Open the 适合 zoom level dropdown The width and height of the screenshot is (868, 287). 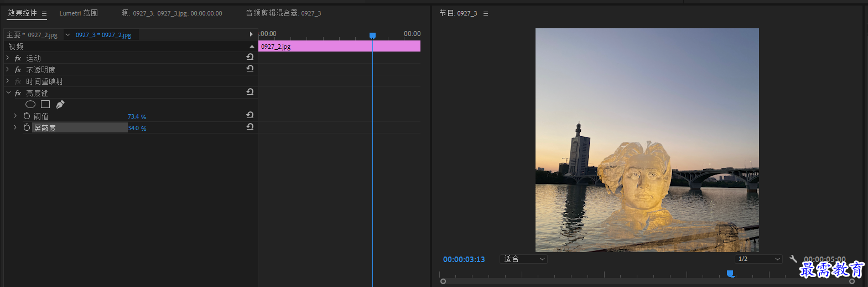pos(523,259)
